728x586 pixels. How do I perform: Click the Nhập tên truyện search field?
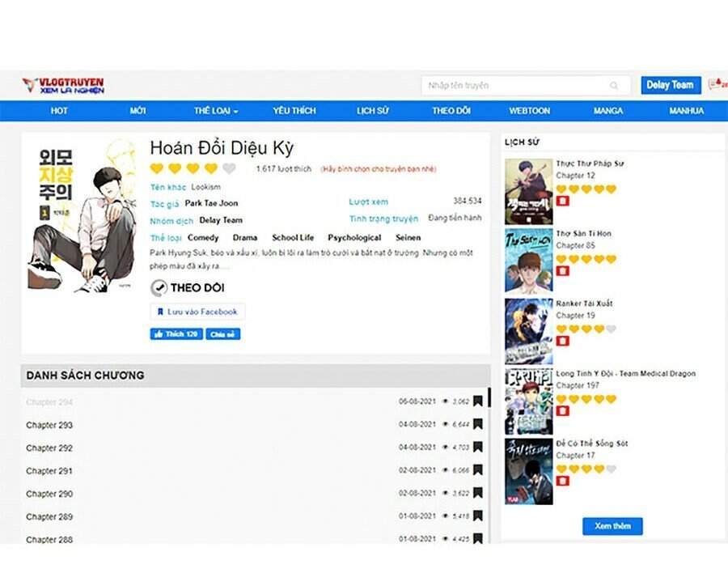(518, 86)
